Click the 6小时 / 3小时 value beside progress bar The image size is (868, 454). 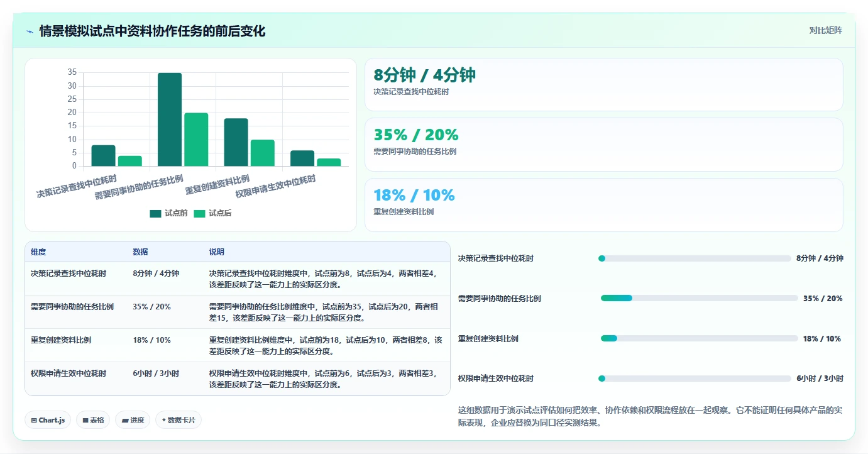[820, 379]
